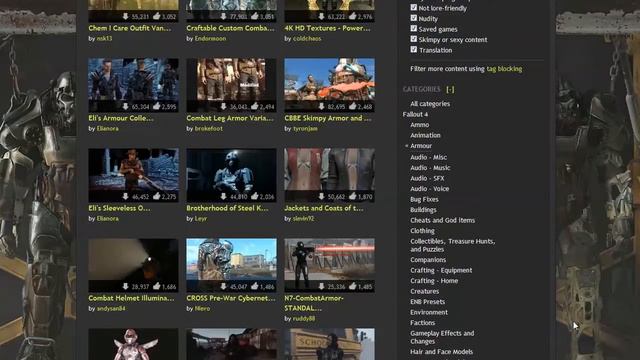Open Eli's Sleeveless Outfit mod title
This screenshot has height=360, width=640.
pyautogui.click(x=119, y=208)
